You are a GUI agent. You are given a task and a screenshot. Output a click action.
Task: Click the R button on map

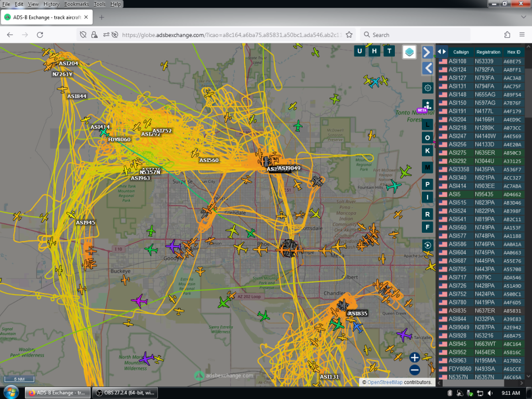click(x=428, y=214)
